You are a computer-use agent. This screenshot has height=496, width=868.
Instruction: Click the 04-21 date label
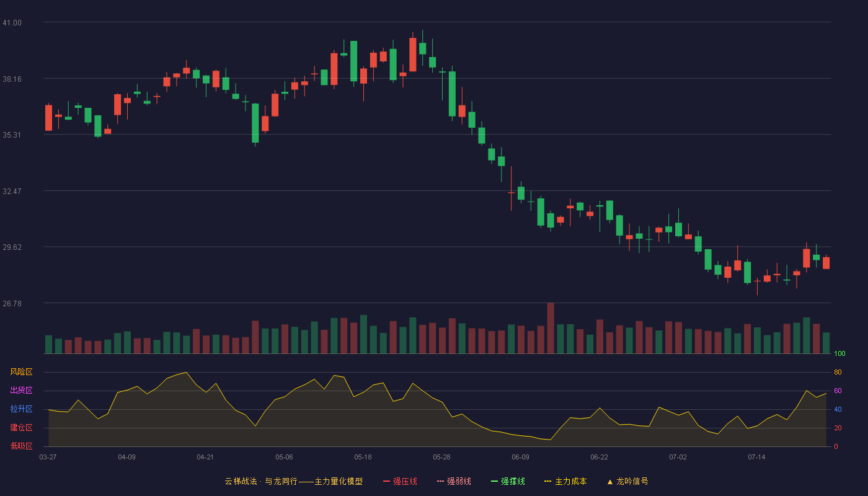[x=205, y=457]
